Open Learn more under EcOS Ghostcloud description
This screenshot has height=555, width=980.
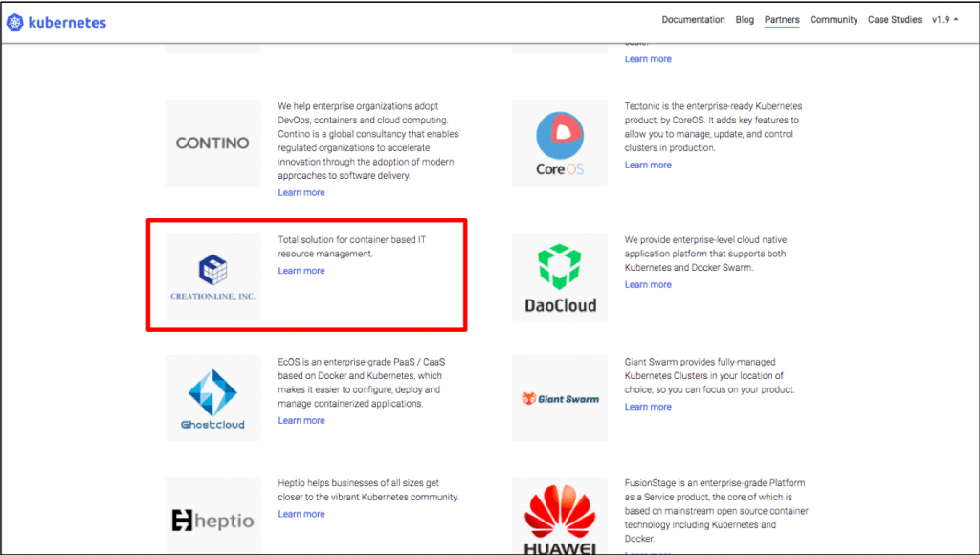click(301, 421)
